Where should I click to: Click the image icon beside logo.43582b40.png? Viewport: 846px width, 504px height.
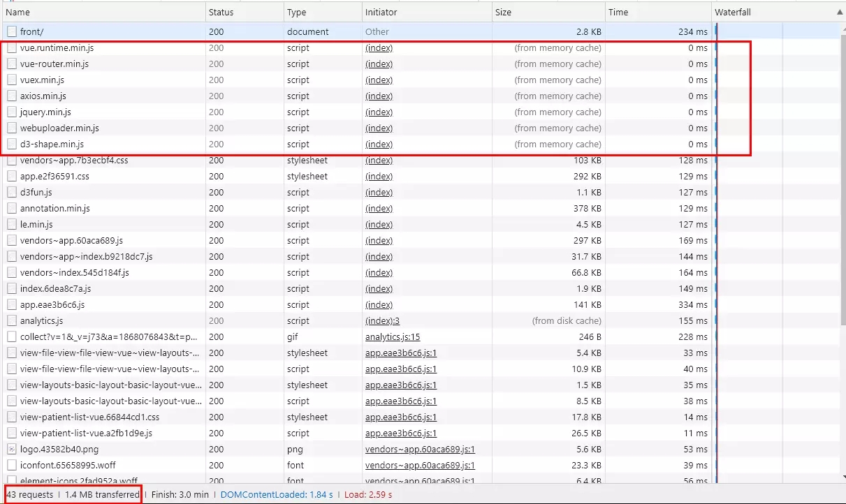(x=12, y=450)
